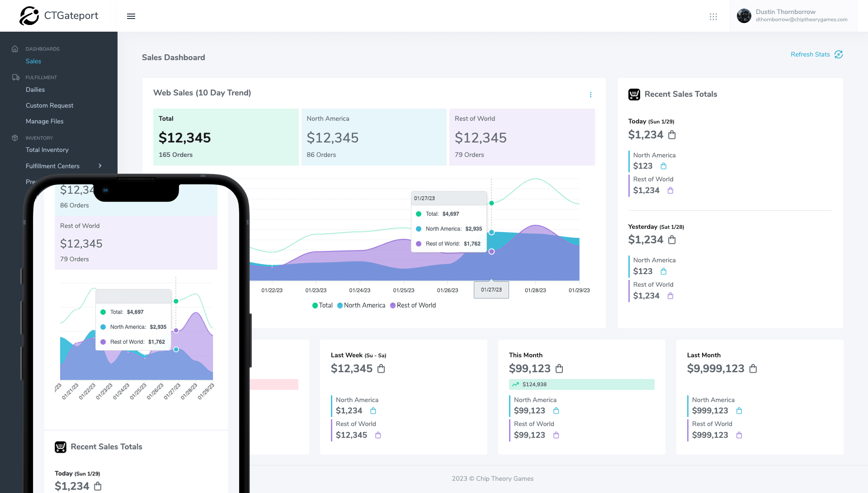This screenshot has width=868, height=493.
Task: Open Manage Files in the sidebar
Action: coord(44,121)
